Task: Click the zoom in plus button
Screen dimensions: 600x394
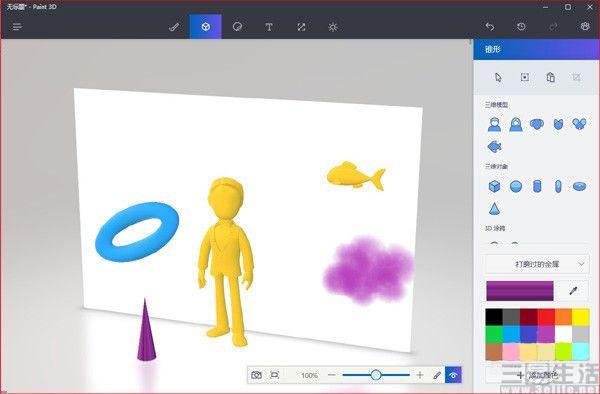Action: pyautogui.click(x=420, y=375)
